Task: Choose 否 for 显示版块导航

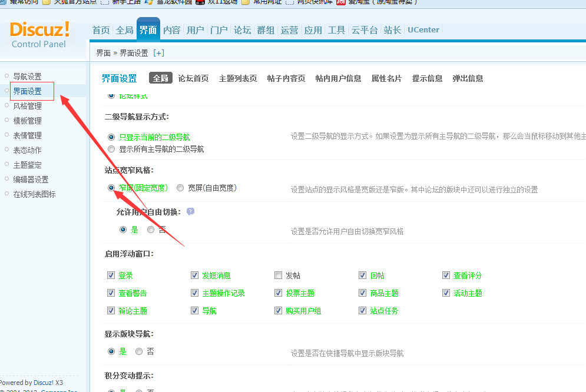Action: pyautogui.click(x=139, y=353)
